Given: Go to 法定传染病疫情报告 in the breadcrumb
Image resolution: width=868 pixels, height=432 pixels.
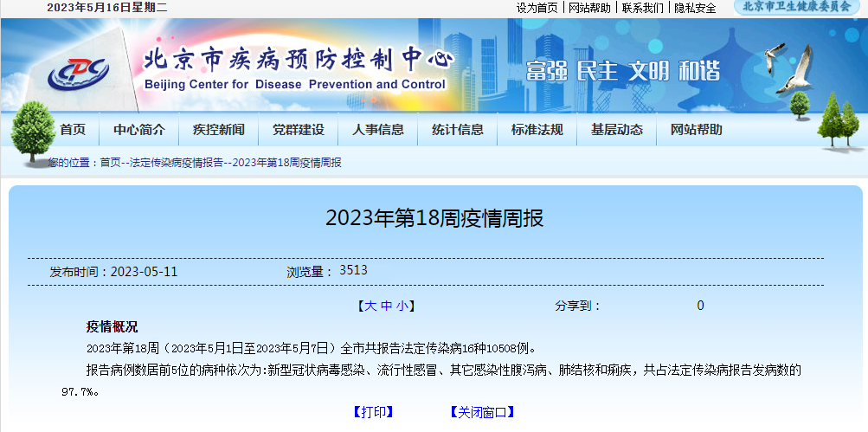Looking at the screenshot, I should coord(177,163).
